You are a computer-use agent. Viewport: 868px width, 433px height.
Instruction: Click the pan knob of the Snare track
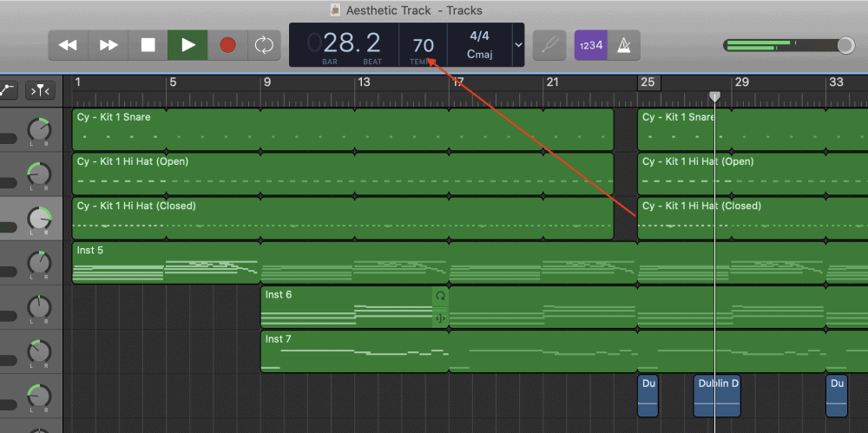tap(39, 129)
